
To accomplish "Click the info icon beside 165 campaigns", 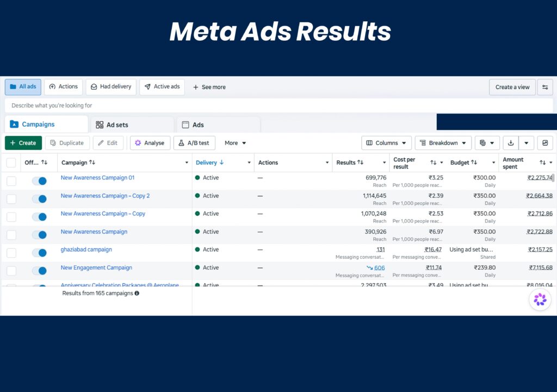I will click(x=137, y=293).
